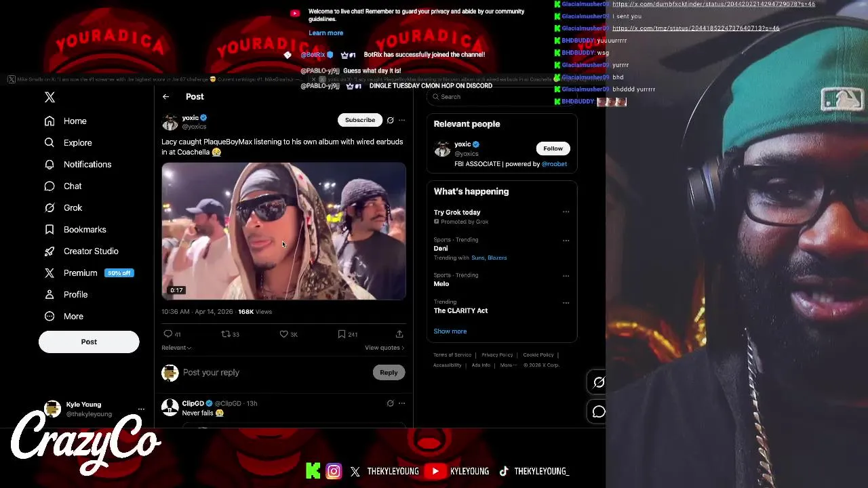The height and width of the screenshot is (488, 868).
Task: Open ClipGD's profile name on reply
Action: 193,403
